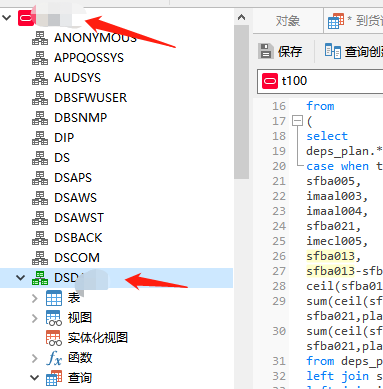383x389 pixels.
Task: Click 'left join' on line 32
Action: point(337,376)
